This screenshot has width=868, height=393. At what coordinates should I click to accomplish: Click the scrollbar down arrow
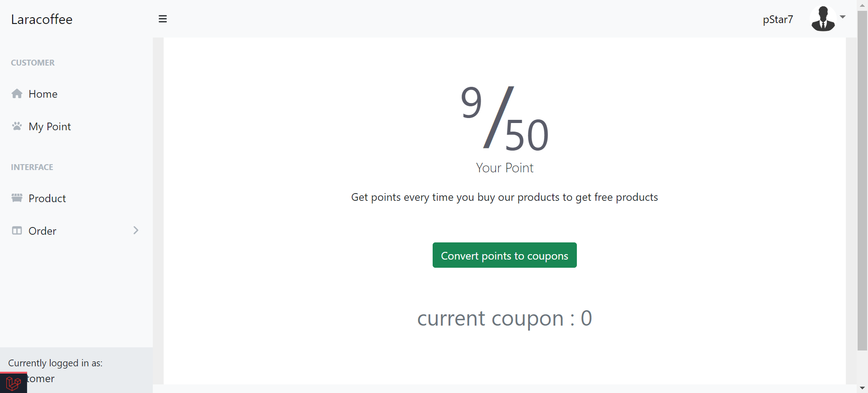tap(862, 388)
